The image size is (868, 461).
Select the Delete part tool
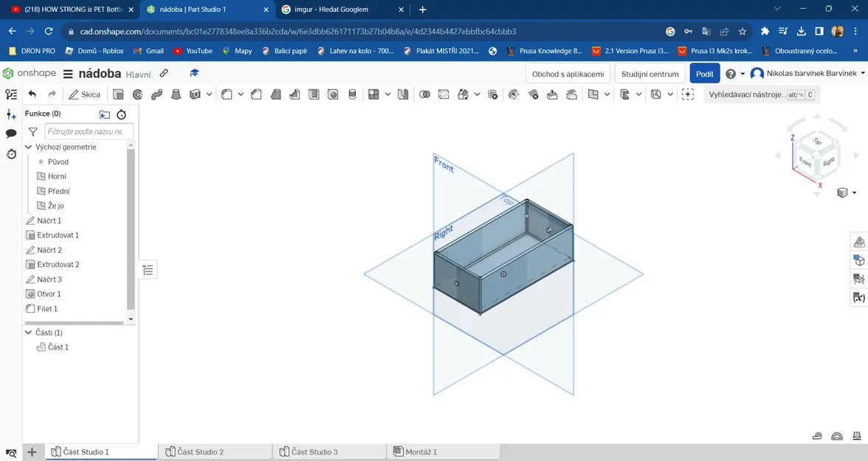(x=493, y=94)
